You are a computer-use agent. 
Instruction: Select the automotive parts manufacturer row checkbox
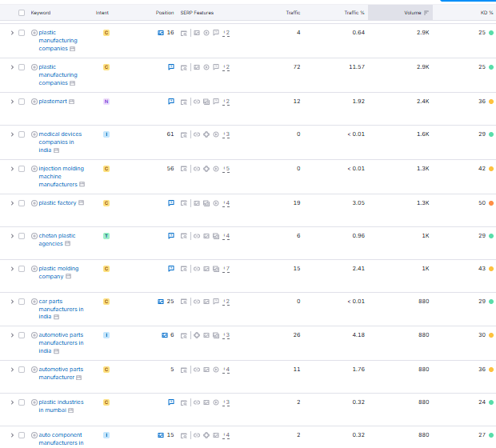(22, 370)
